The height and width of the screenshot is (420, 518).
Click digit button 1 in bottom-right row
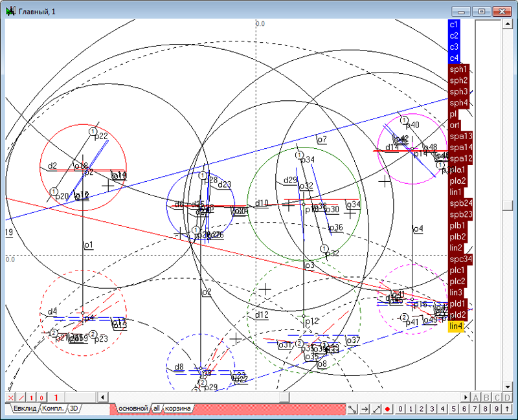click(411, 409)
